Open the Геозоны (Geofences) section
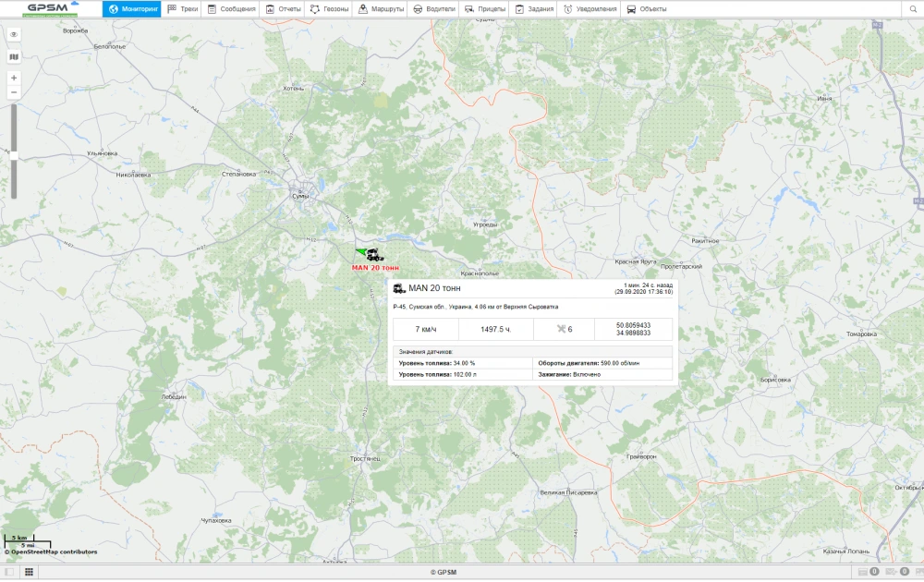The width and height of the screenshot is (924, 582). coord(331,8)
